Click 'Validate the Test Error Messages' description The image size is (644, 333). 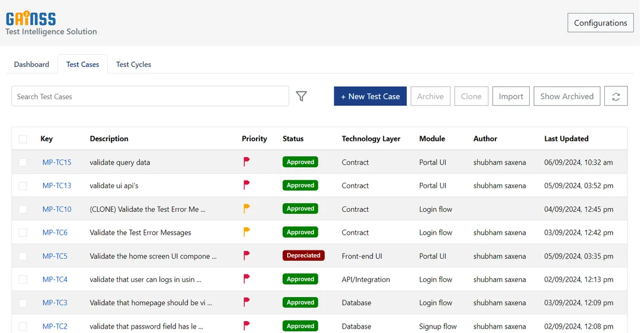tap(141, 233)
